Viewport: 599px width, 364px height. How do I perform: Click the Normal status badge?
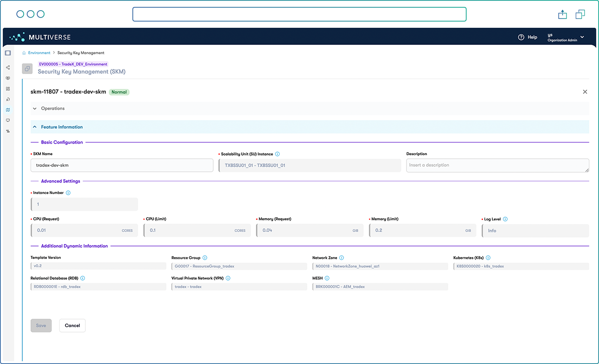click(119, 92)
